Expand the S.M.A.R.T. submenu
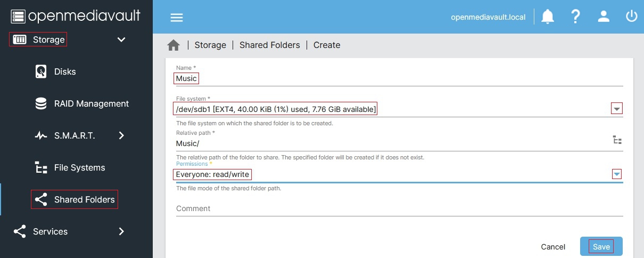Viewport: 644px width, 258px height. click(x=121, y=135)
